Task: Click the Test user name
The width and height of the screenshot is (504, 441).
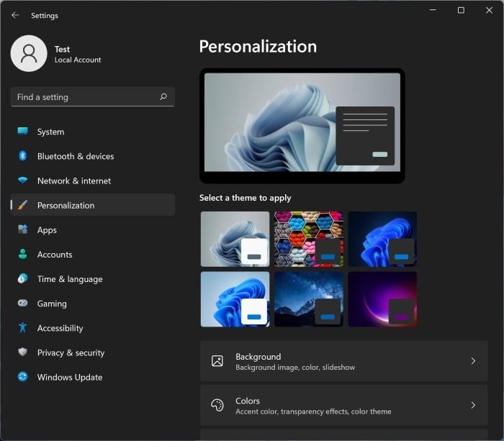Action: (62, 49)
